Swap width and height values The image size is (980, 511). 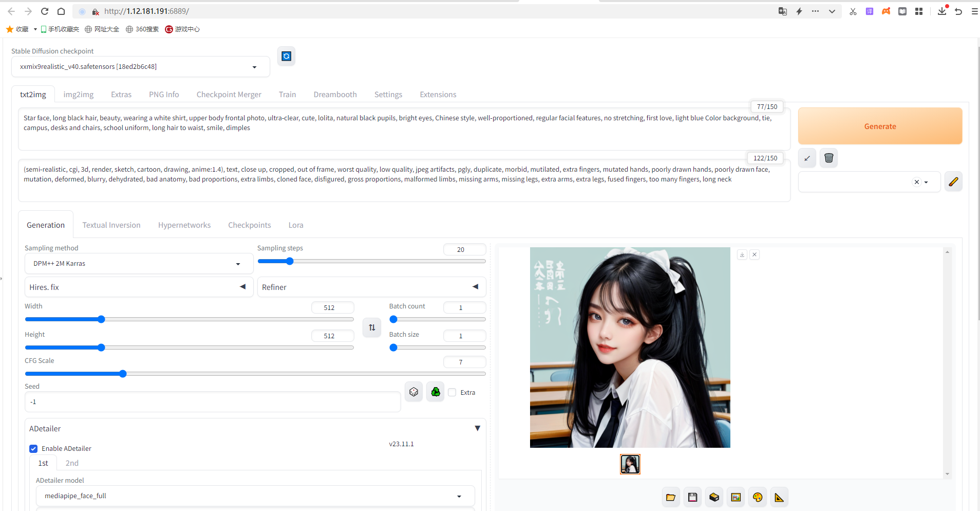pyautogui.click(x=371, y=327)
